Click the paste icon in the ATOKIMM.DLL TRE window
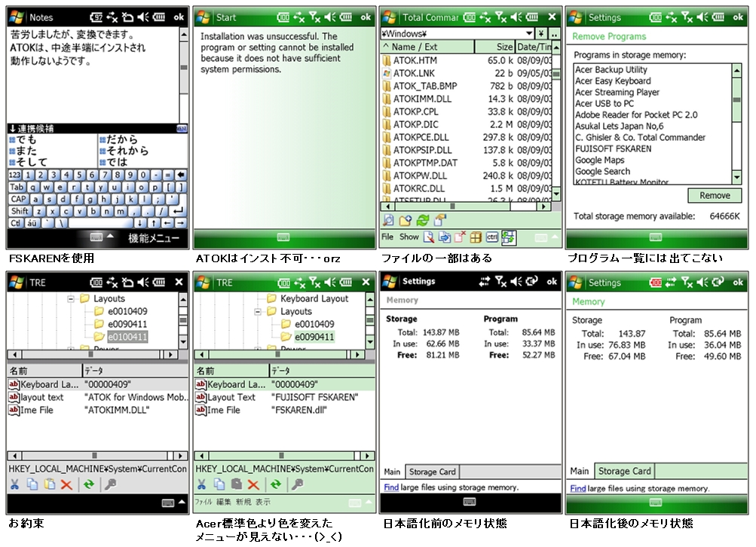This screenshot has height=547, width=756. [50, 484]
